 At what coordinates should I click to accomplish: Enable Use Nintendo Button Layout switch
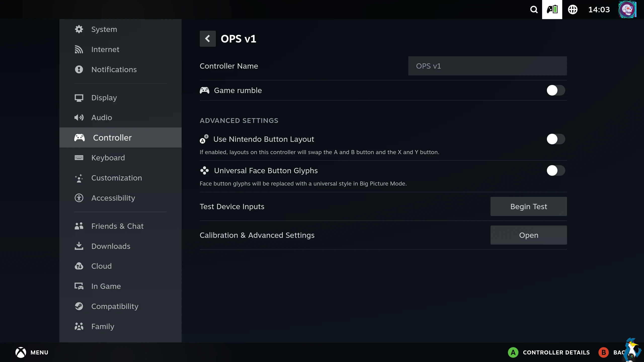(x=556, y=139)
